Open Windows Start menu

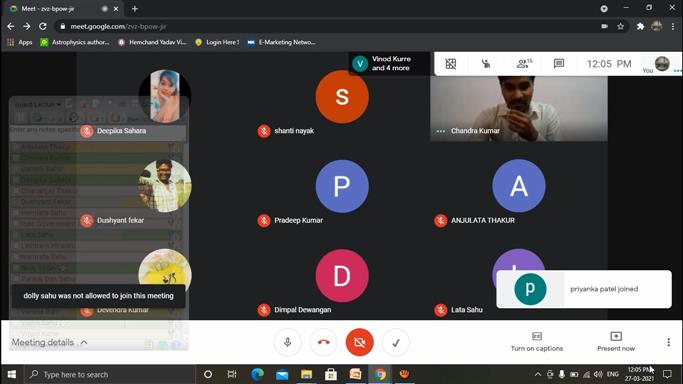click(x=12, y=374)
